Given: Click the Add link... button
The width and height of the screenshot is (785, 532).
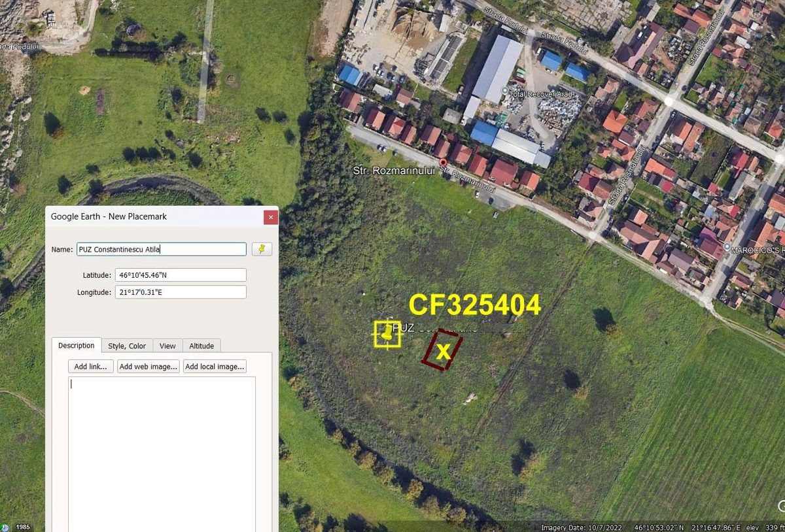Looking at the screenshot, I should [x=90, y=367].
